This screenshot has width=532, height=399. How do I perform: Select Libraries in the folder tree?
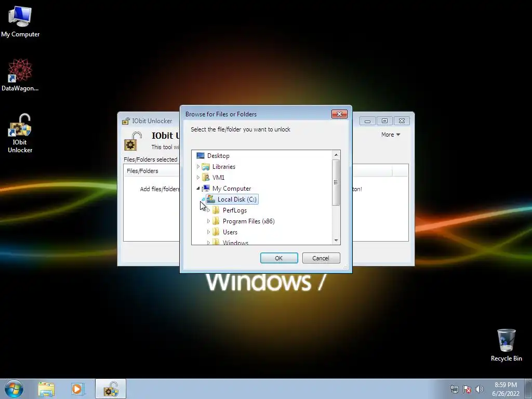223,167
